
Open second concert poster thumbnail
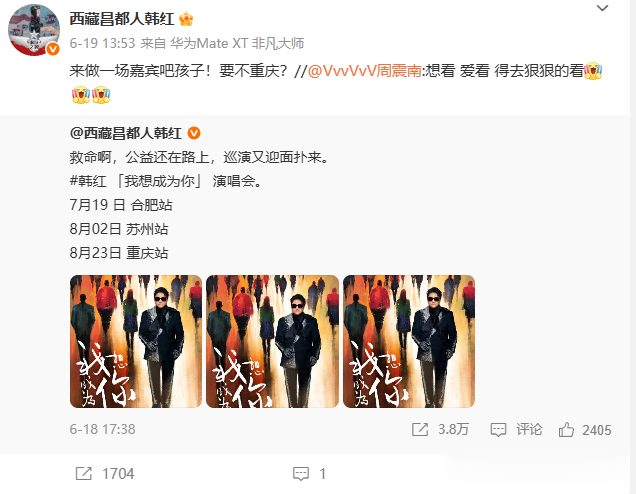pyautogui.click(x=272, y=342)
